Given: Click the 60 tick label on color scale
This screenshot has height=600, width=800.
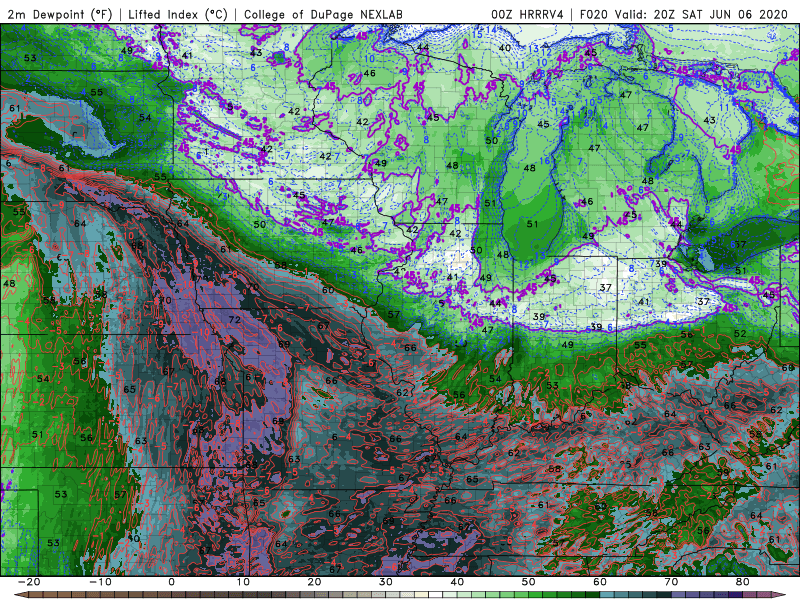Looking at the screenshot, I should 600,582.
